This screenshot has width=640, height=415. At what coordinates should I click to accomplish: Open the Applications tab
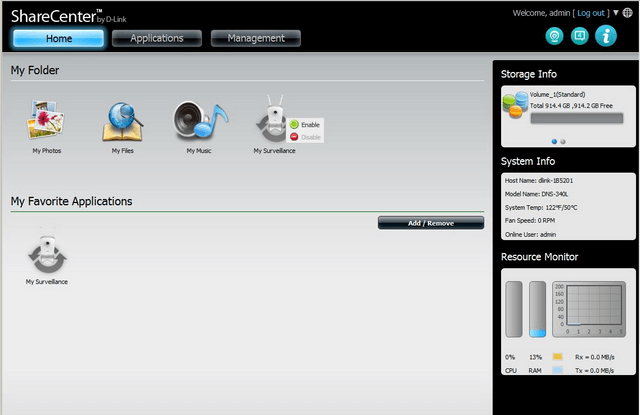(x=157, y=38)
